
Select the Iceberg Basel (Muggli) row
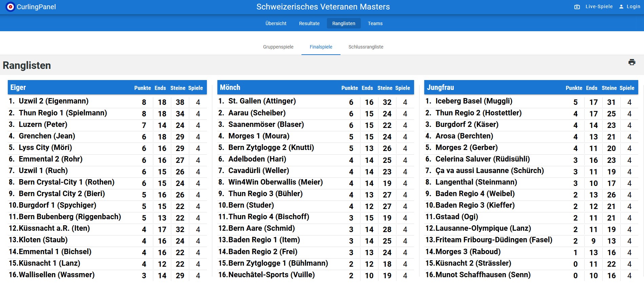531,101
